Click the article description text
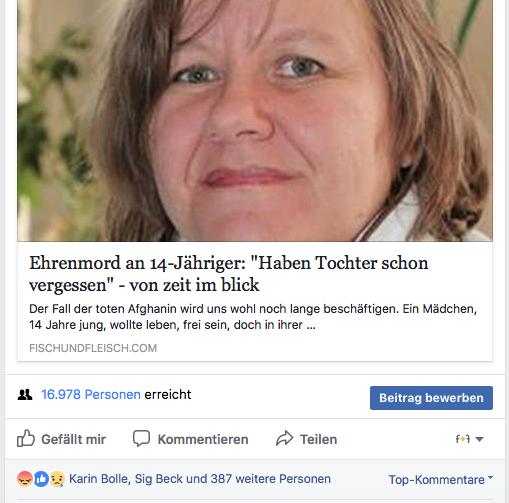 pyautogui.click(x=253, y=317)
